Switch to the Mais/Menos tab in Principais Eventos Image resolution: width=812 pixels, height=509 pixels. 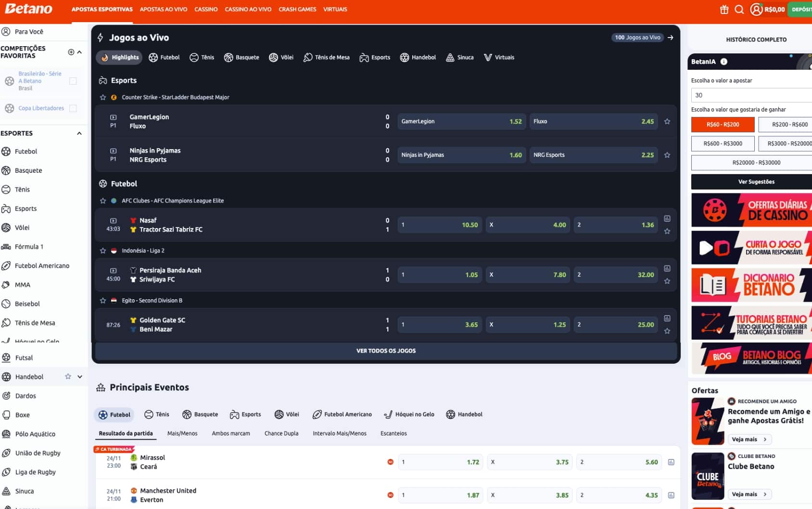click(182, 433)
